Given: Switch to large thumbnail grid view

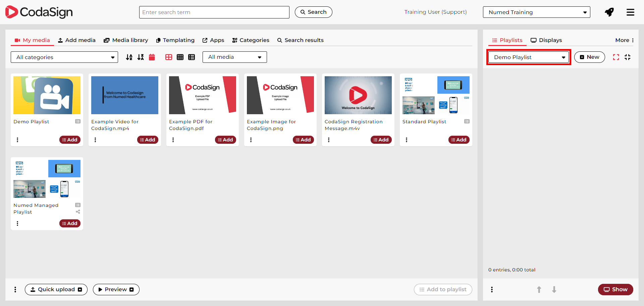Looking at the screenshot, I should click(x=169, y=57).
